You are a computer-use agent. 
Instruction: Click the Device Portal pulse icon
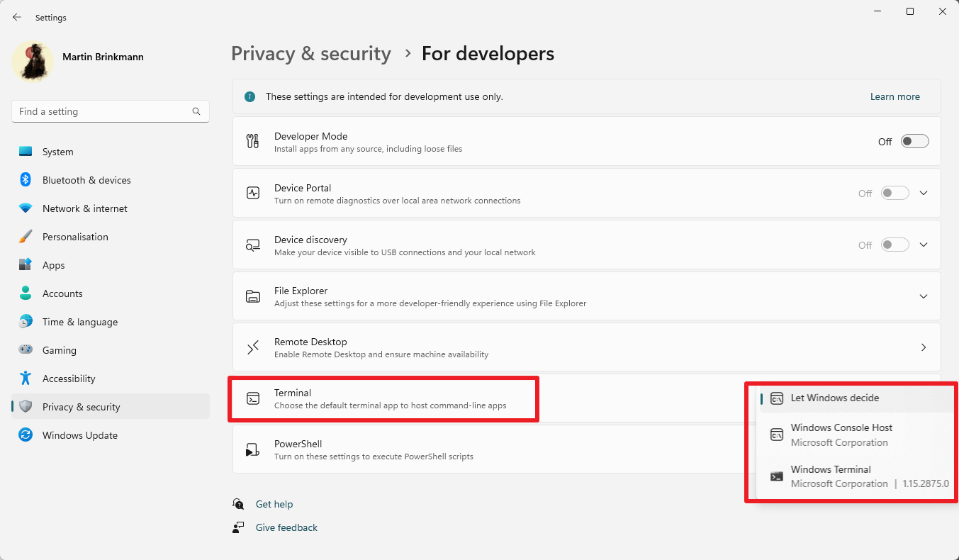click(x=253, y=193)
